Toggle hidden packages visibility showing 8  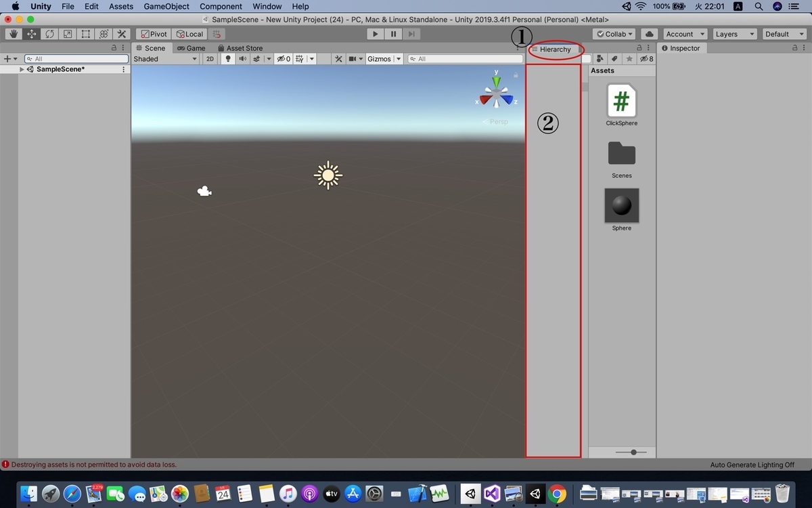[646, 59]
